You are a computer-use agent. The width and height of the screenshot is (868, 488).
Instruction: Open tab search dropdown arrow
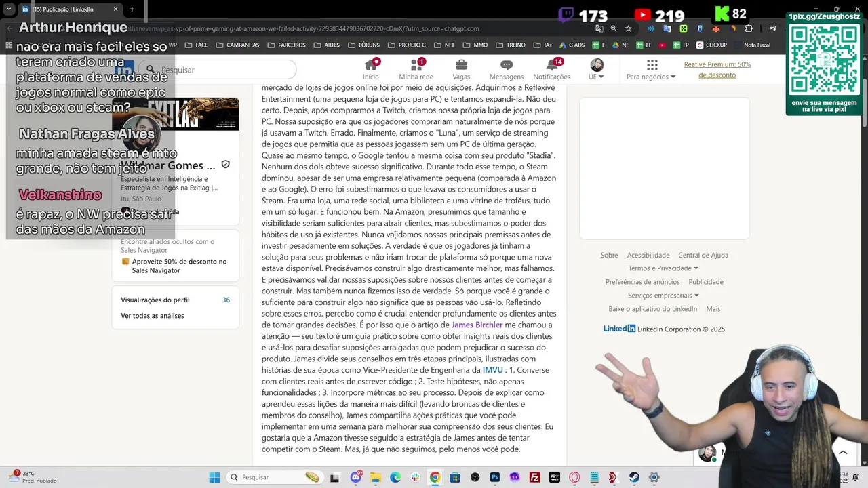pyautogui.click(x=9, y=9)
